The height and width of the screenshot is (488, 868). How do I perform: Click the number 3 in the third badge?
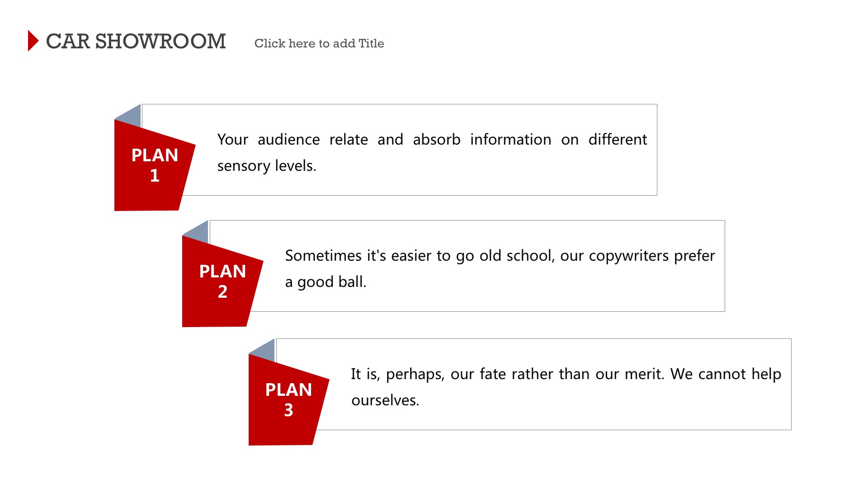(x=288, y=410)
